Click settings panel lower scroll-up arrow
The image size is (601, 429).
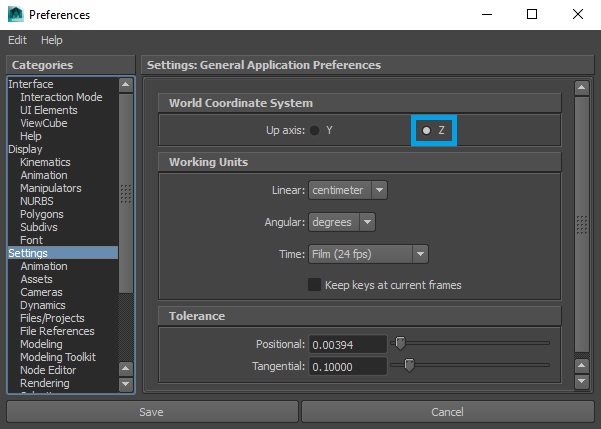pos(581,366)
